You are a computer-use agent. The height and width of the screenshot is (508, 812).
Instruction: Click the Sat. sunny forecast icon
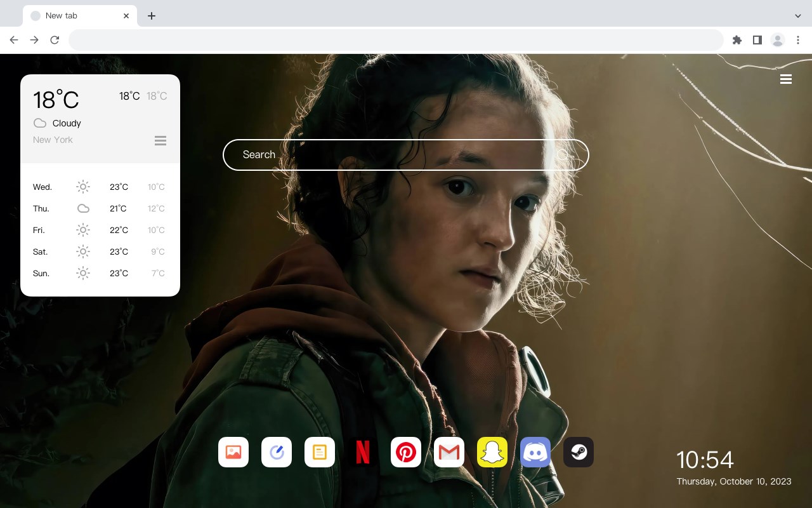(x=83, y=251)
